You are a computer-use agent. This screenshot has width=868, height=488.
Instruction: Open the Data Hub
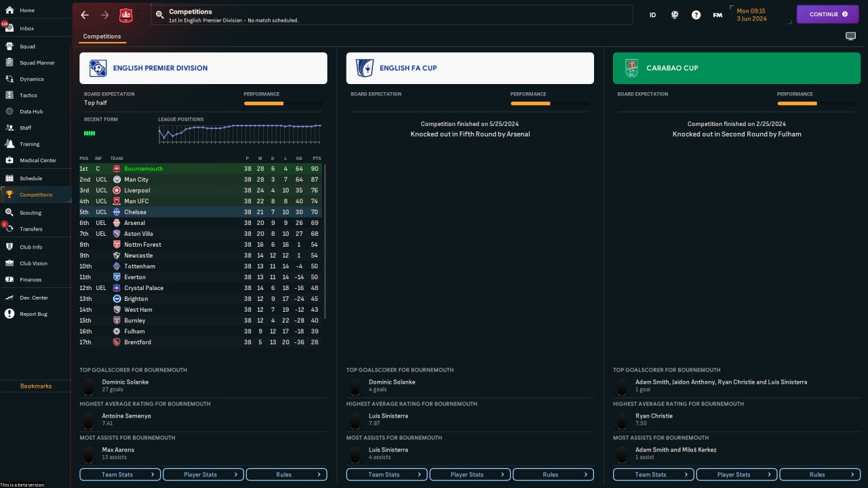click(31, 112)
